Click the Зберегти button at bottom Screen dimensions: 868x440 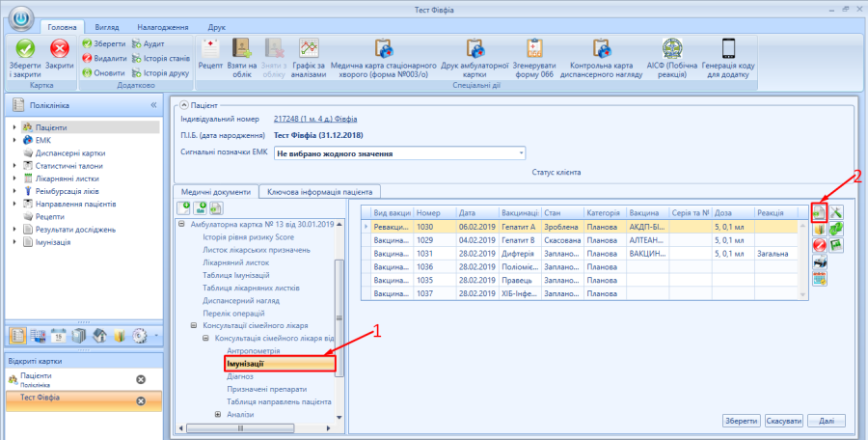[742, 421]
